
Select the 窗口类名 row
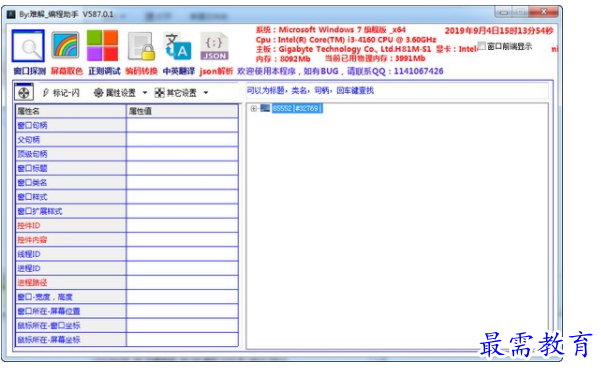pos(127,182)
